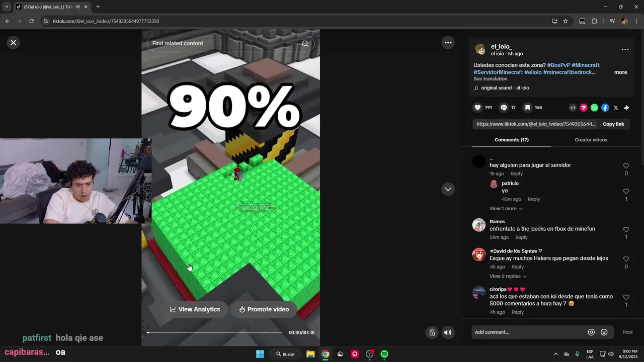This screenshot has width=644, height=362.
Task: Click the Promote video button
Action: click(x=264, y=309)
